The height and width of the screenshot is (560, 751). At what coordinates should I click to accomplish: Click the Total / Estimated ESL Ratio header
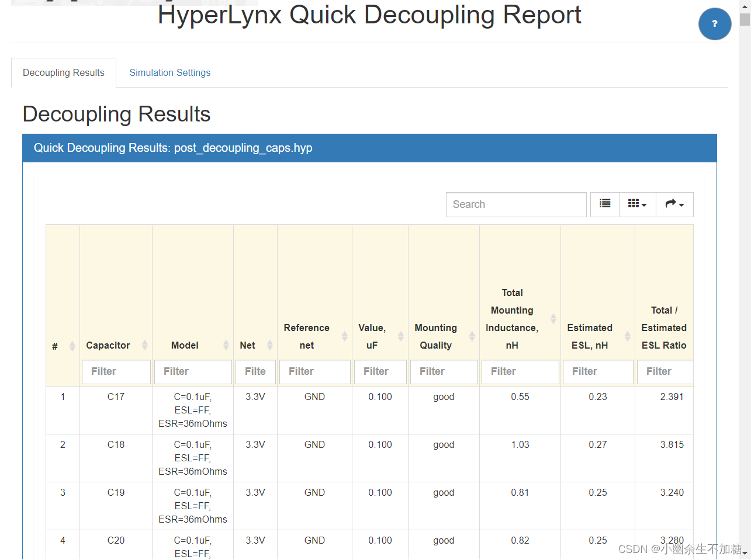tap(664, 328)
